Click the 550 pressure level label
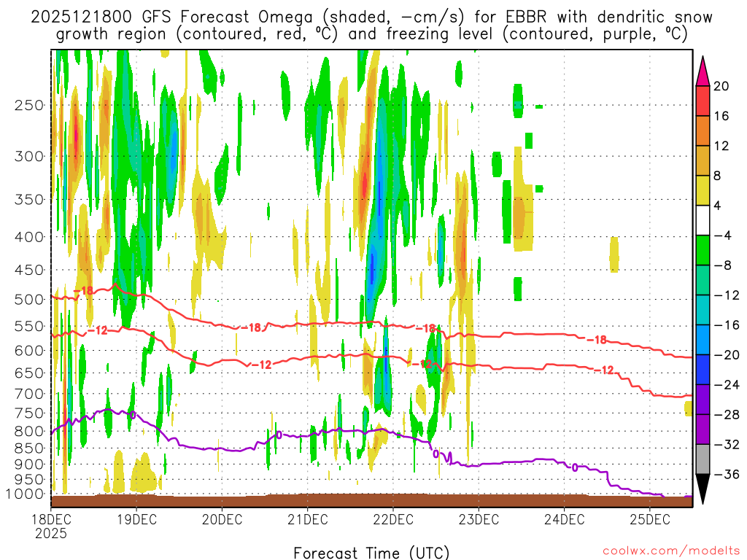The image size is (747, 560). tap(29, 326)
